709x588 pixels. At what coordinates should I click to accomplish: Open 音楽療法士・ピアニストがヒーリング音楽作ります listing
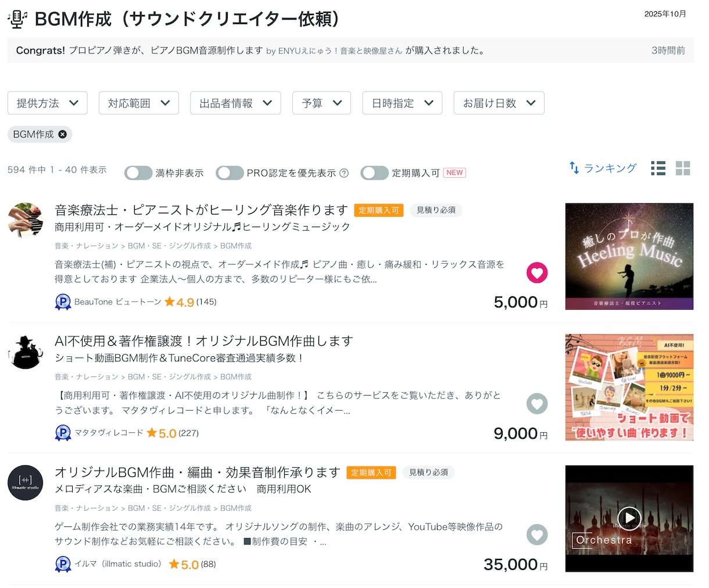201,210
